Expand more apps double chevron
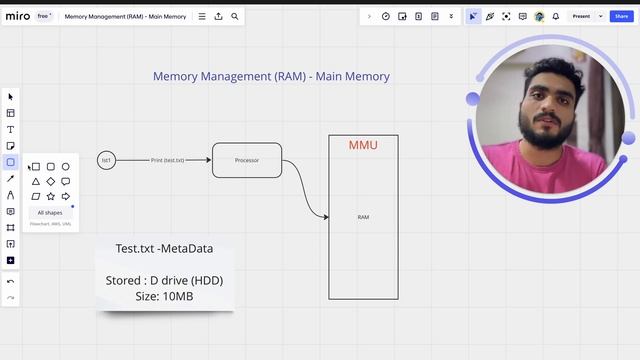This screenshot has height=360, width=640. (x=451, y=16)
